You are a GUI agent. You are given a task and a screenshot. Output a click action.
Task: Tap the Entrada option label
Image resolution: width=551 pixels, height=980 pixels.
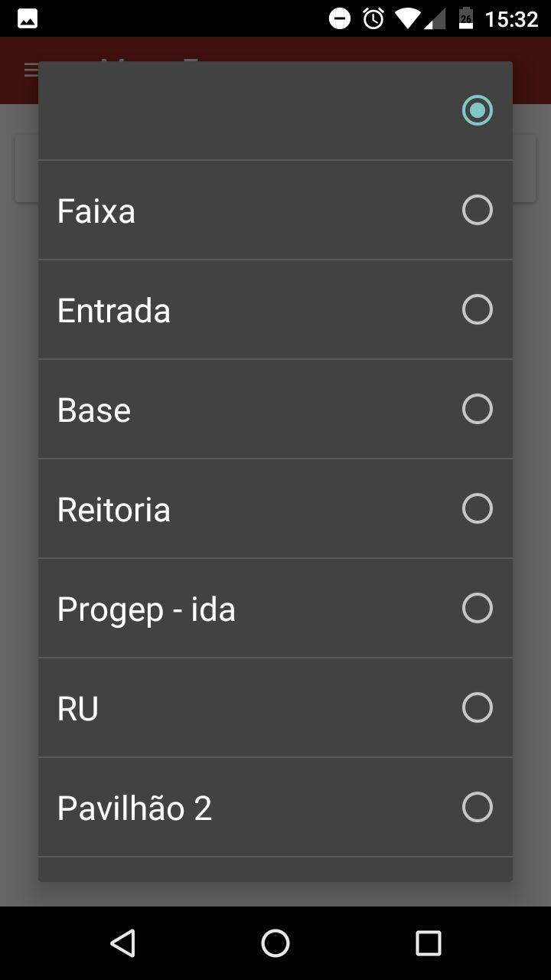point(114,311)
